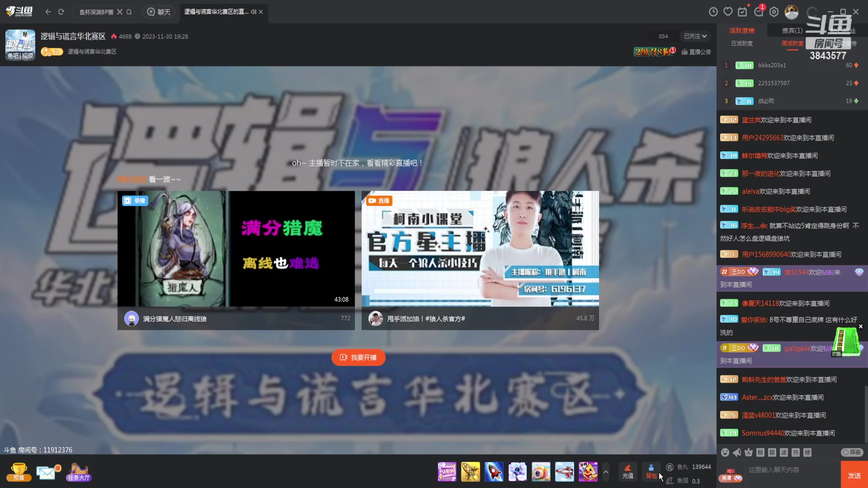
Task: Close the 鱼杯深渊BP赛 tab
Action: 120,12
